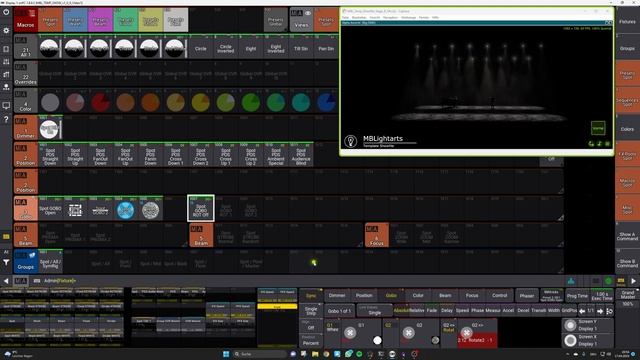Screen dimensions: 640x360
Task: Select the dashed-rectangle gobo preset
Action: tap(75, 210)
